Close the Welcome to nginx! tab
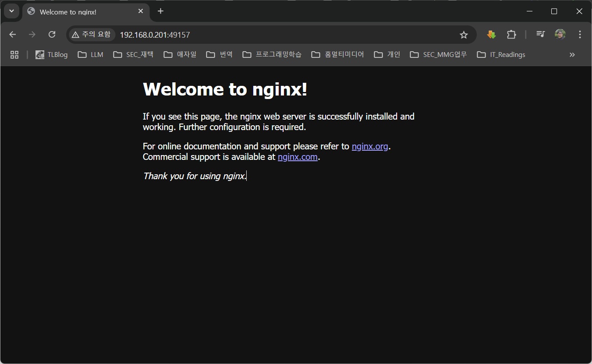The height and width of the screenshot is (364, 592). 141,11
